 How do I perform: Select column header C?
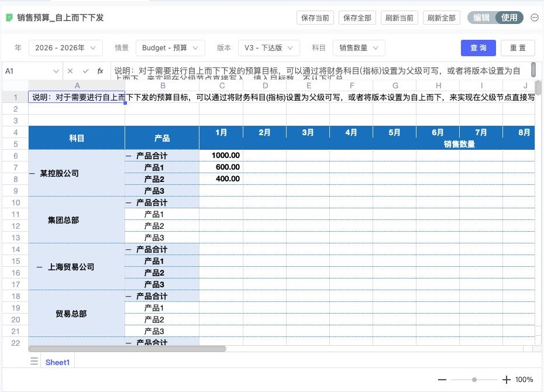(221, 85)
